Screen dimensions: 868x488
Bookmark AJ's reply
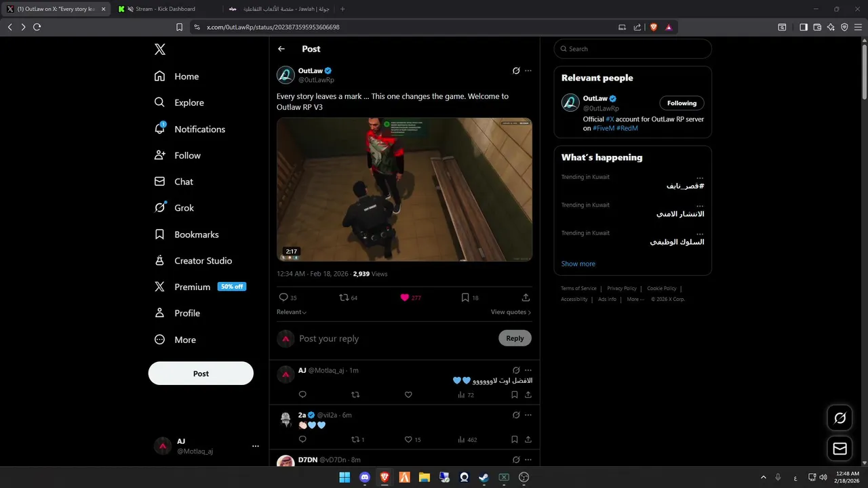pyautogui.click(x=515, y=394)
